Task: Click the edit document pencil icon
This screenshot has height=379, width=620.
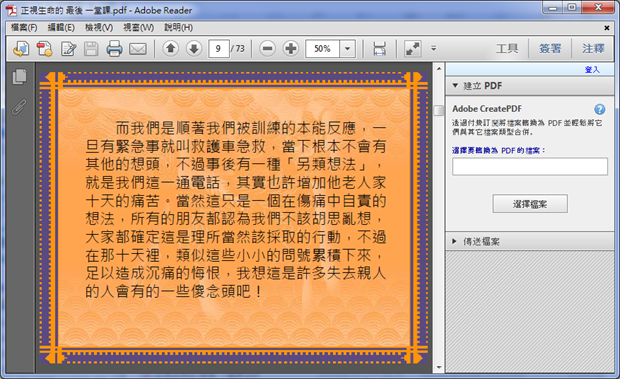Action: [68, 49]
